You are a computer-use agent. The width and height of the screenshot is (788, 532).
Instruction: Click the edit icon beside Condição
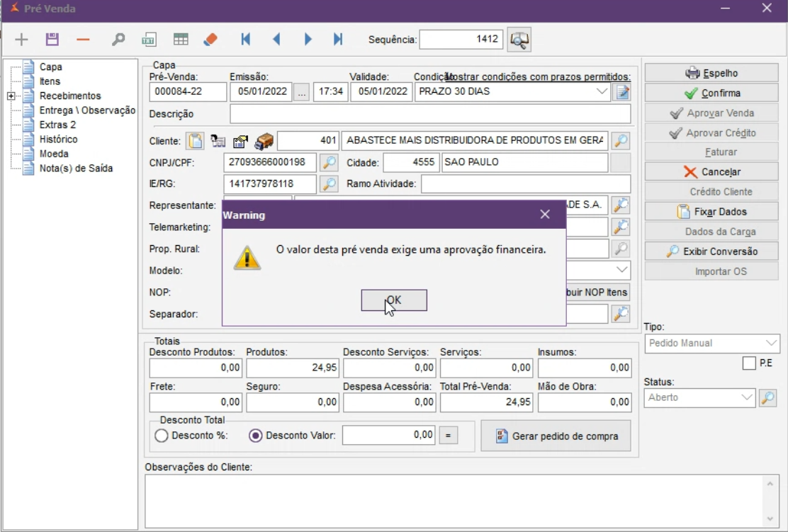pos(622,92)
